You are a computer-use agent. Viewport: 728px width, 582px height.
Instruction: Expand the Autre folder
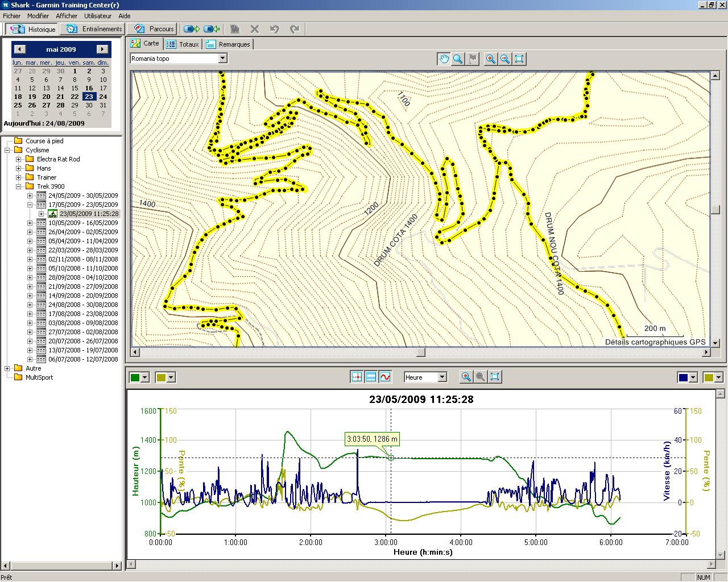tap(7, 368)
